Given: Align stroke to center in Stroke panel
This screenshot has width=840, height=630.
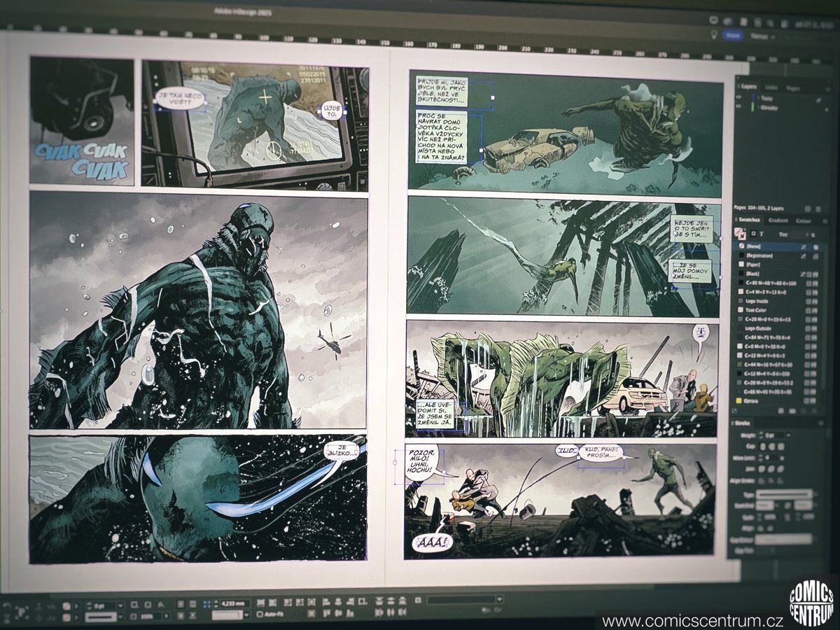Looking at the screenshot, I should pyautogui.click(x=762, y=481).
